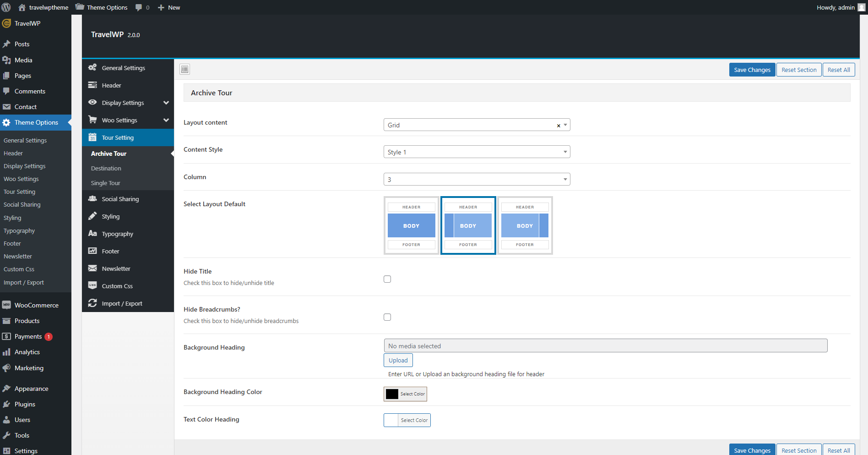Open the Comments menu in sidebar

tap(30, 91)
